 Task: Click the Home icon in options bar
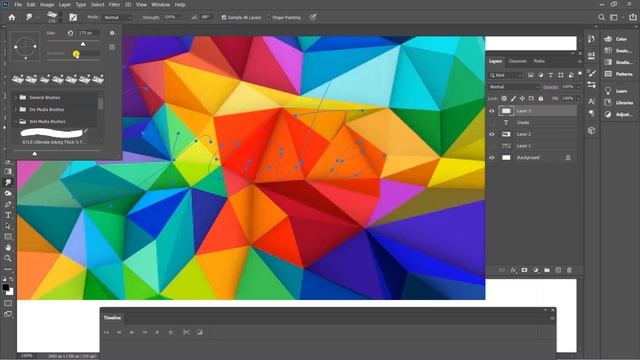[x=12, y=17]
